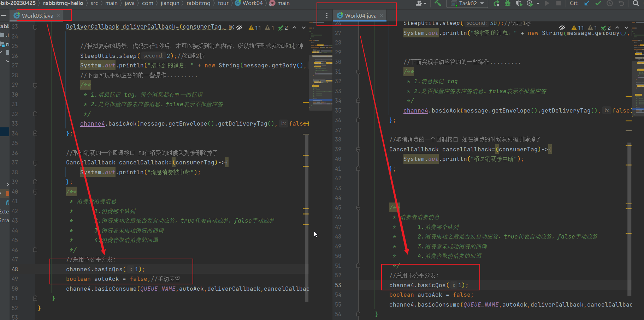Start debugging with the green bug icon
Screen dimensions: 644x320
[x=508, y=3]
